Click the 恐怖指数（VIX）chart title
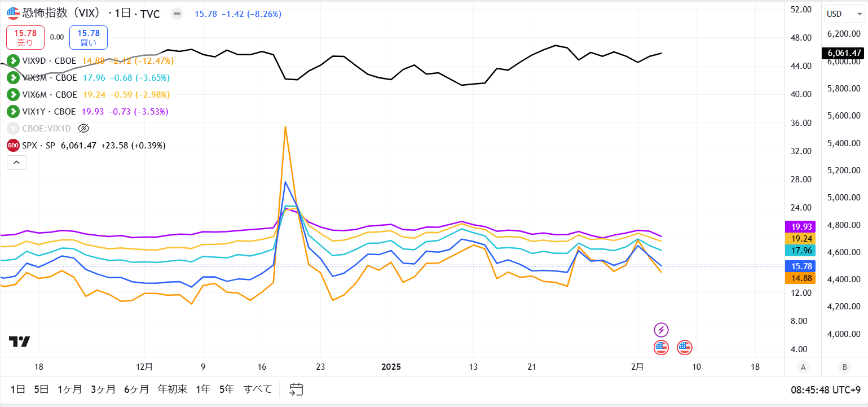Image resolution: width=868 pixels, height=407 pixels. [63, 14]
